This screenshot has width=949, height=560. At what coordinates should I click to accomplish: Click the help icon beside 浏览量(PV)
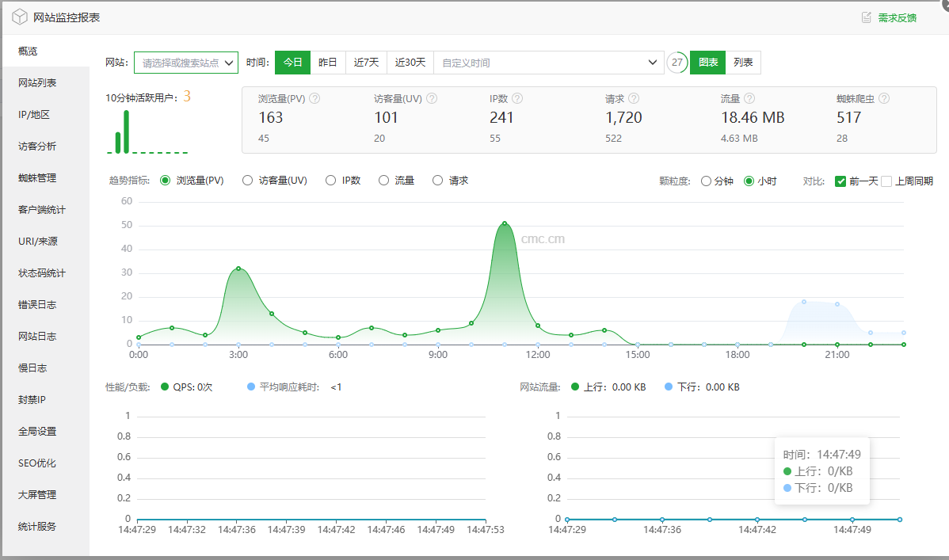(314, 98)
